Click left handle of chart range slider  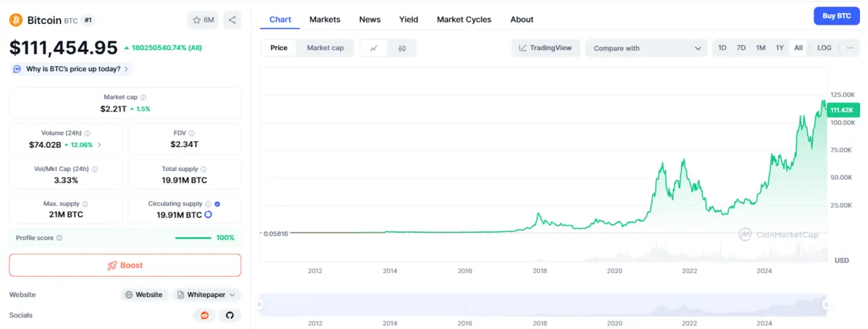pyautogui.click(x=259, y=305)
